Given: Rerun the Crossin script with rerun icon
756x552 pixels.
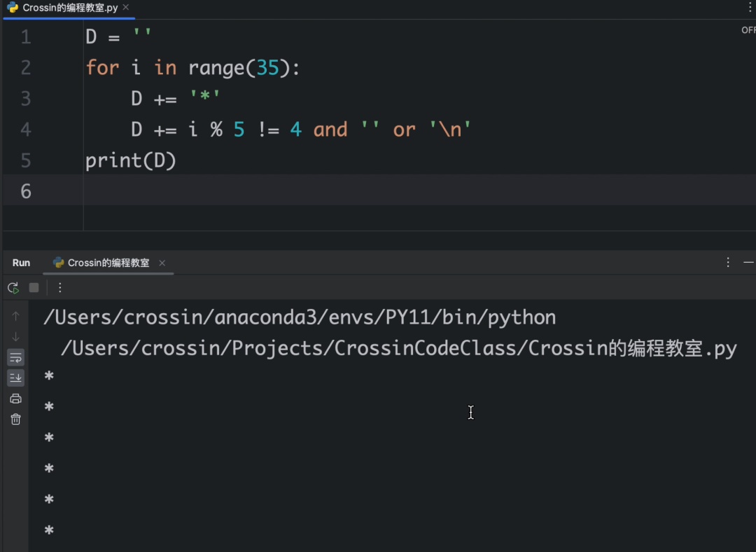Looking at the screenshot, I should (x=13, y=288).
